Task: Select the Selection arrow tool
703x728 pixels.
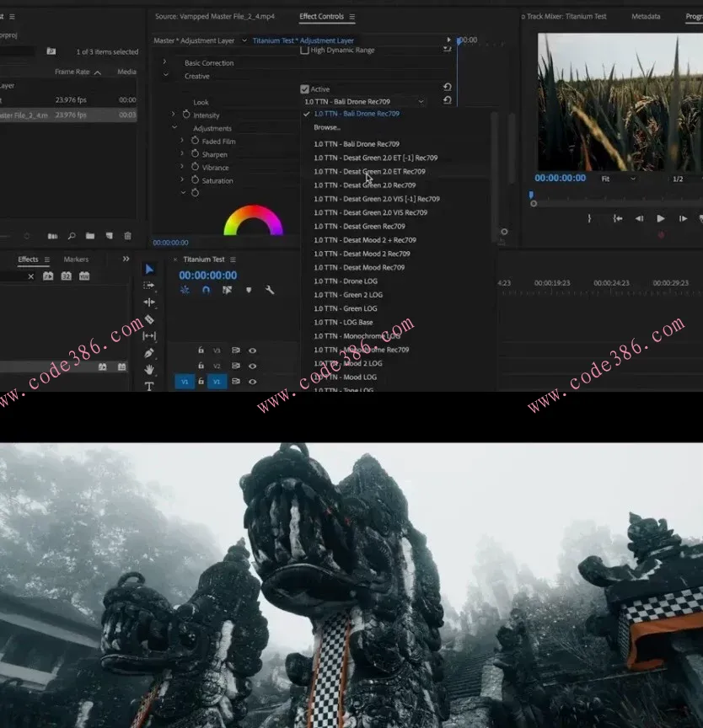Action: pyautogui.click(x=149, y=270)
